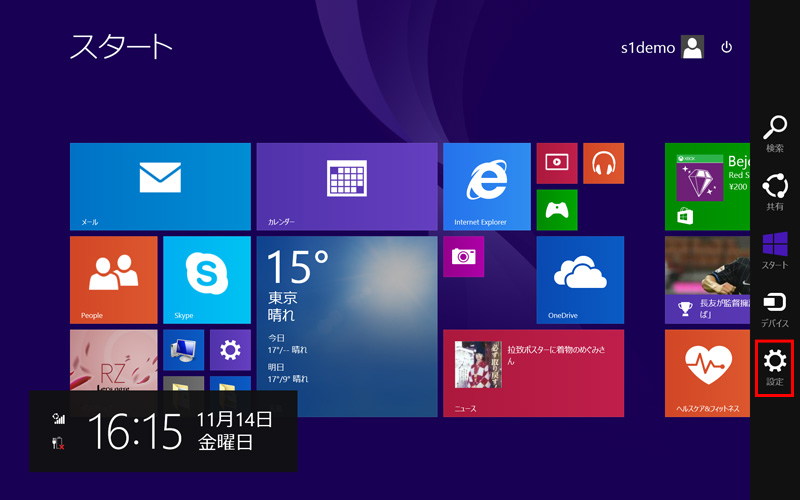
Task: Click the 16:15 clock time
Action: coord(135,432)
